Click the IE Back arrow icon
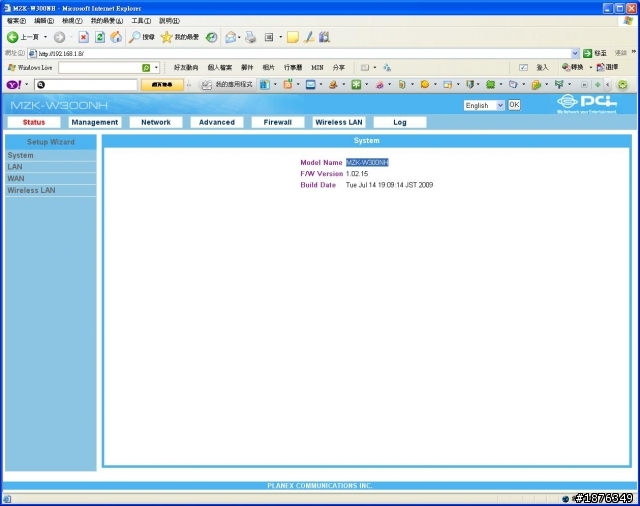The height and width of the screenshot is (506, 640). [13, 37]
